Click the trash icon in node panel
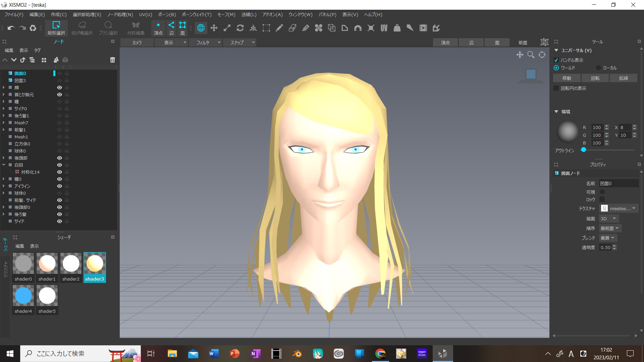This screenshot has height=362, width=644. [x=112, y=60]
